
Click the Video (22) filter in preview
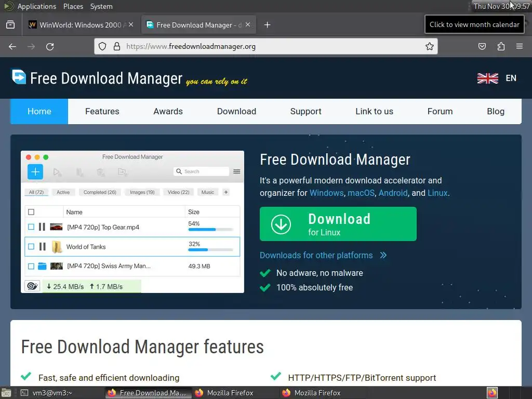point(179,192)
